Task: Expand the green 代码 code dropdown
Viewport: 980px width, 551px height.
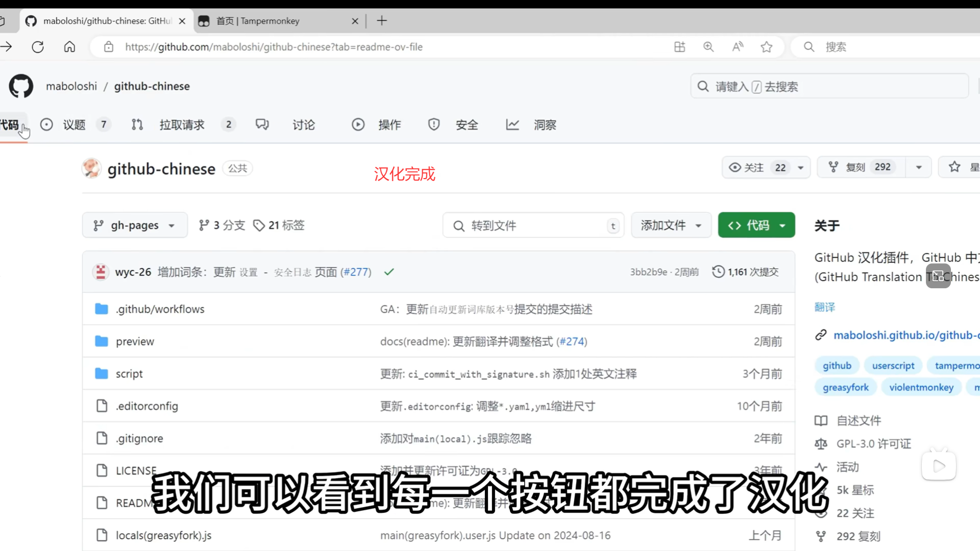Action: click(756, 226)
